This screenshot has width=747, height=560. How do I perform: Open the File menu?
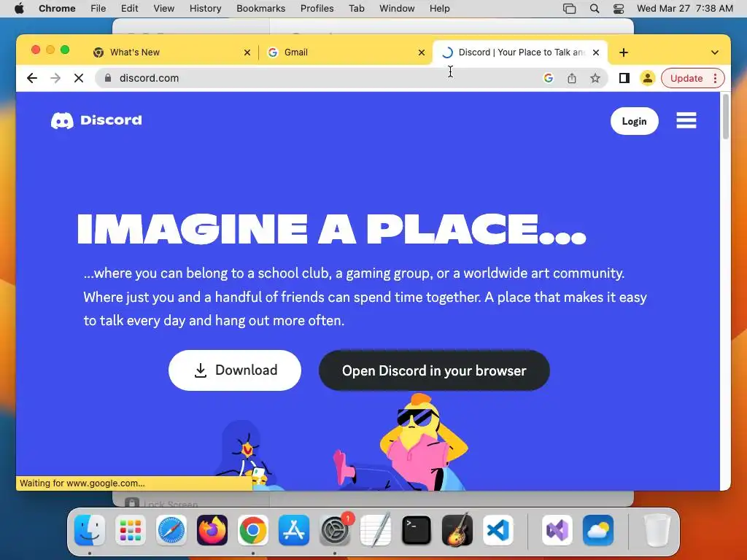click(x=98, y=9)
